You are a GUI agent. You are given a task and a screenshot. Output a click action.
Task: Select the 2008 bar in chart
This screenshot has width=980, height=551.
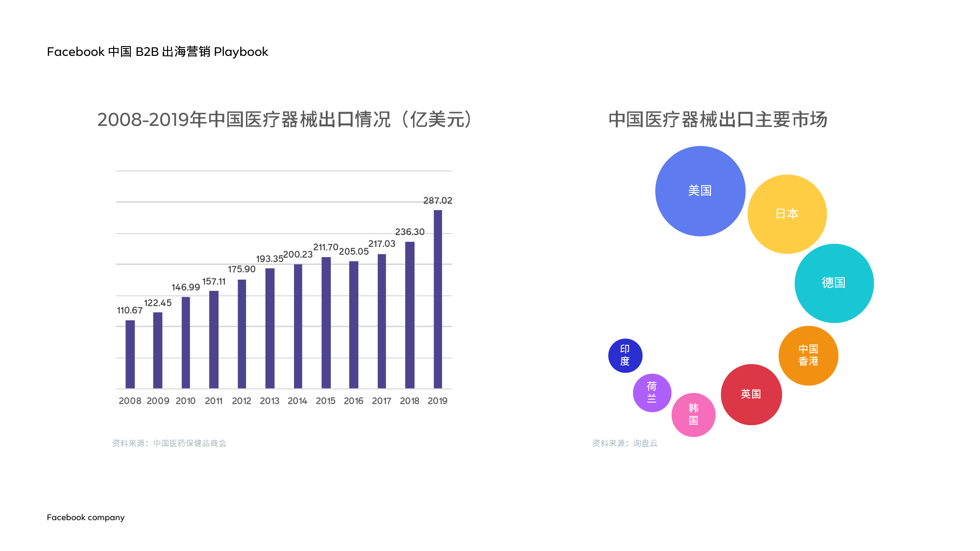tap(130, 354)
